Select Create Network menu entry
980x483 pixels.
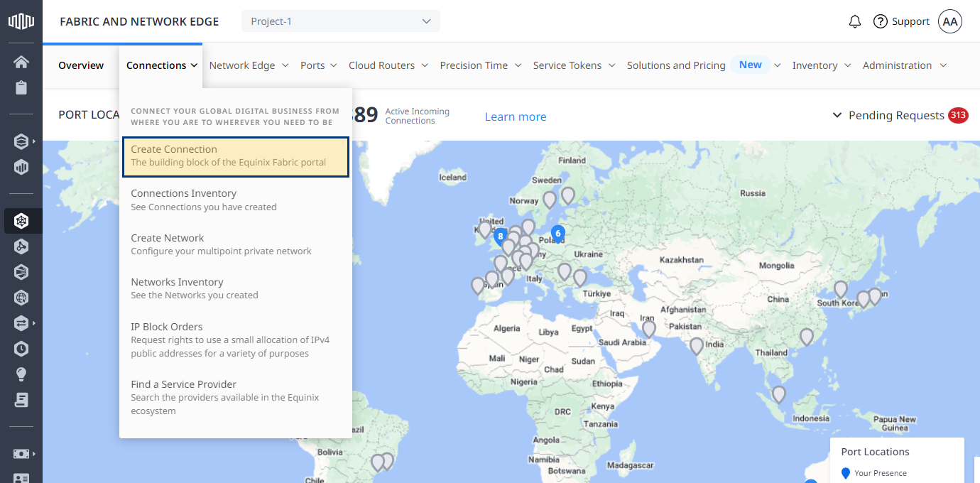[236, 244]
